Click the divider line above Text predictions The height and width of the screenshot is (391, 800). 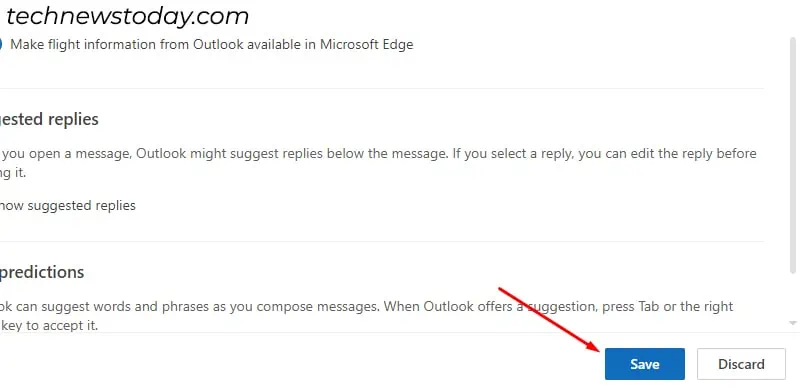coord(382,241)
